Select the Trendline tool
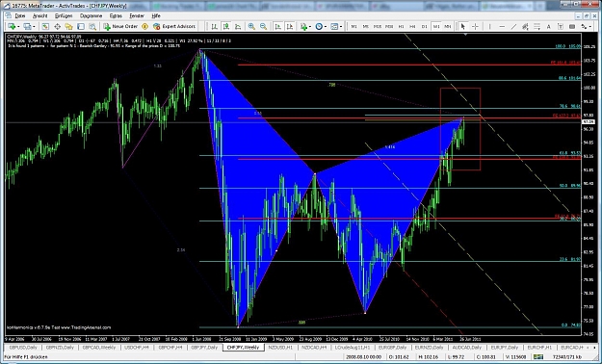Viewport: 602px width, 364px height. click(513, 27)
